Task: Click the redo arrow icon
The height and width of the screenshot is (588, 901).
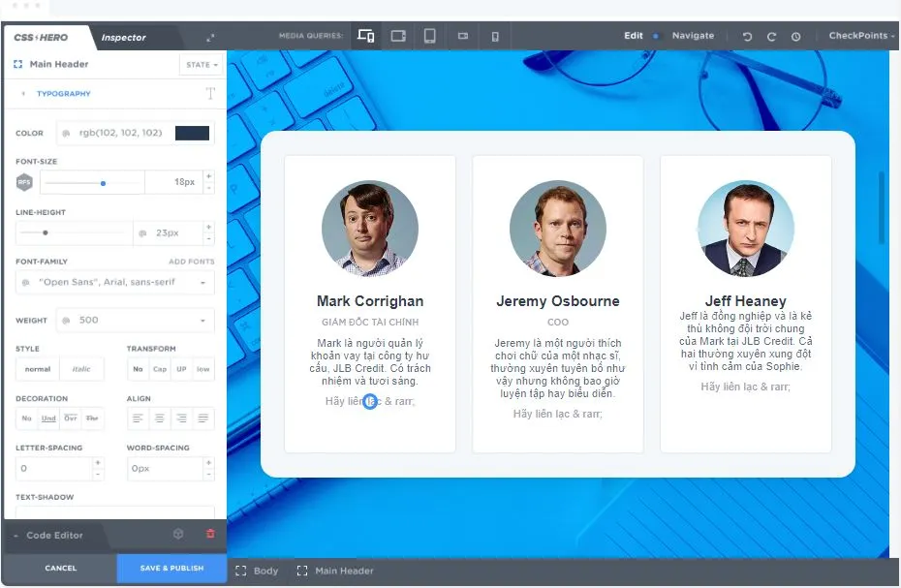Action: tap(772, 36)
